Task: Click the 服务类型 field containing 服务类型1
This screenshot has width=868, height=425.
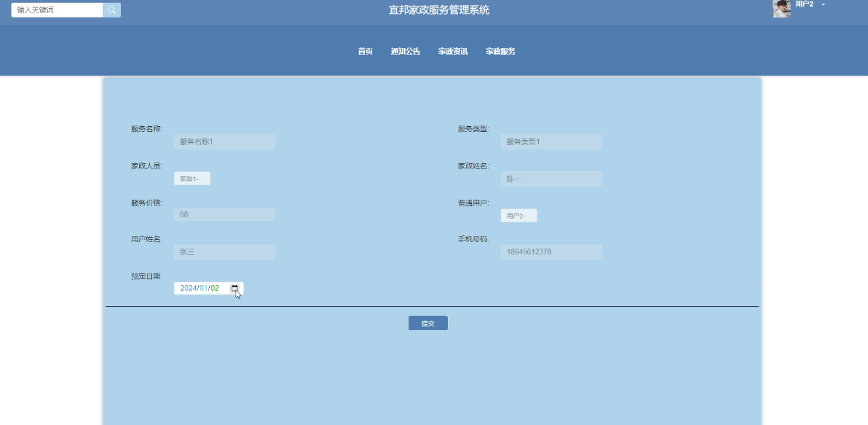Action: click(x=551, y=142)
